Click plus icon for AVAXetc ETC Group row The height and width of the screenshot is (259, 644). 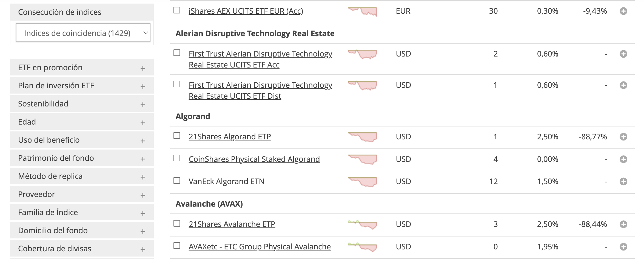click(623, 247)
